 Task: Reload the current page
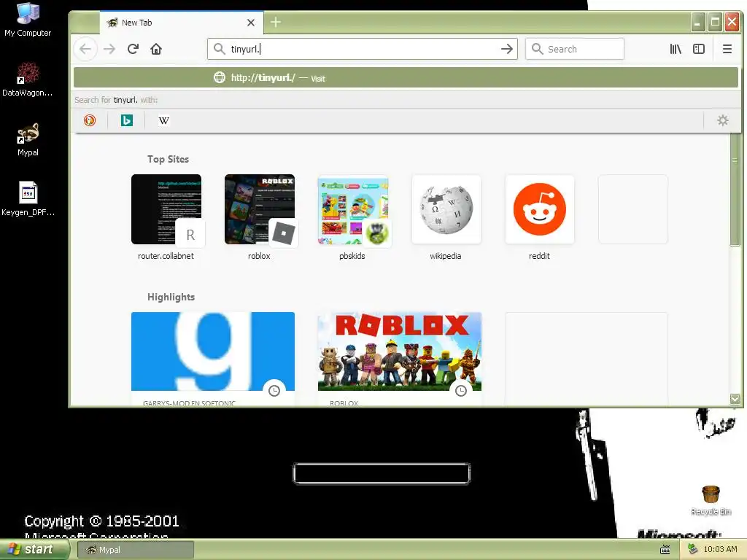click(x=133, y=49)
